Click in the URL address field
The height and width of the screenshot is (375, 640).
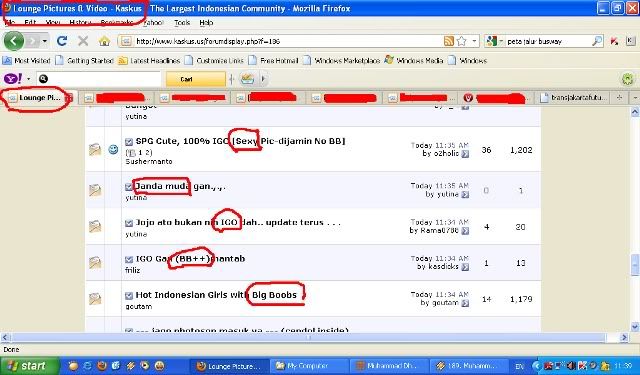coord(288,41)
